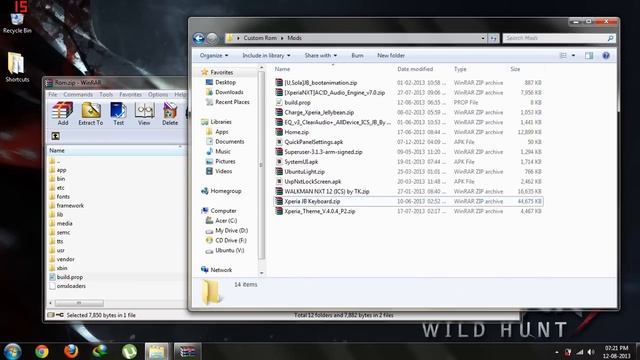This screenshot has width=640, height=360.
Task: Launch Firefox from the taskbar
Action: coord(71,351)
